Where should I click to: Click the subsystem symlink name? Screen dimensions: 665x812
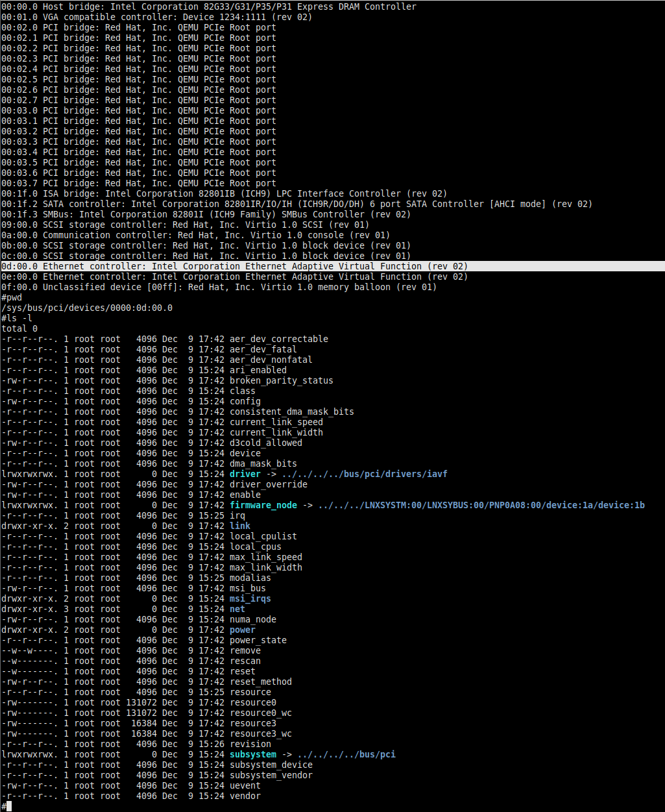(x=253, y=754)
